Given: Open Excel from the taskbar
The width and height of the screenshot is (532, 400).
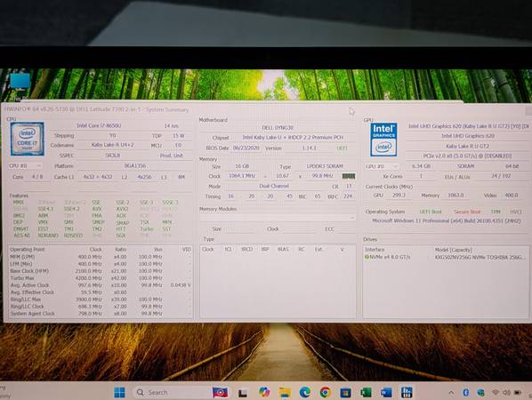Looking at the screenshot, I should (x=366, y=393).
